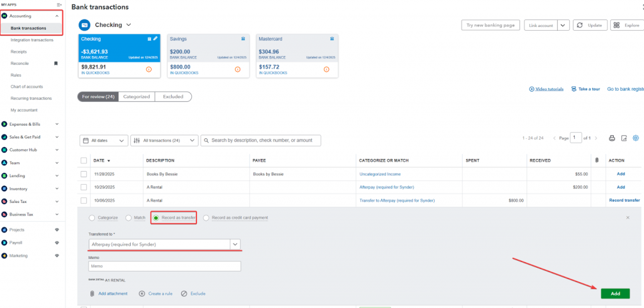
Task: Open table settings gear icon
Action: click(636, 138)
